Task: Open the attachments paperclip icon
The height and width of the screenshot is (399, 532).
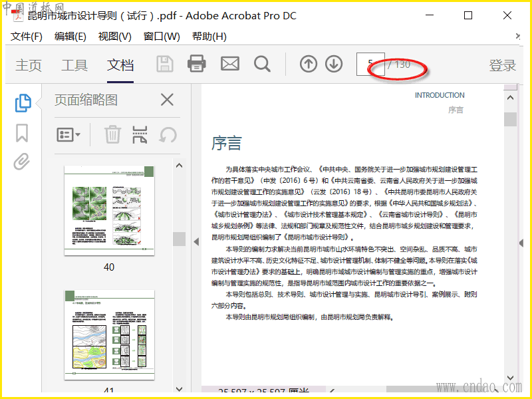Action: click(x=22, y=162)
